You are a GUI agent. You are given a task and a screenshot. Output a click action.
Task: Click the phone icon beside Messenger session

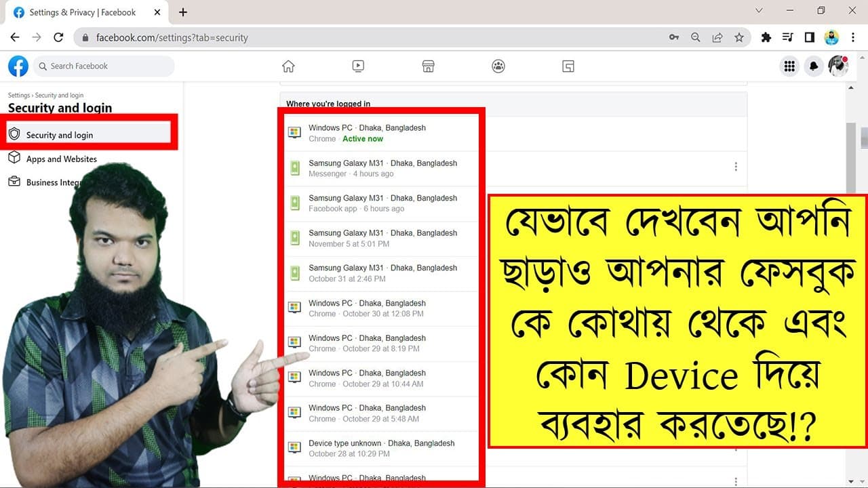pyautogui.click(x=294, y=168)
